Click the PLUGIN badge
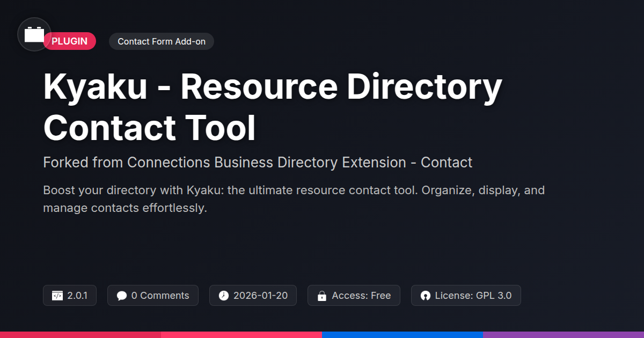The height and width of the screenshot is (338, 644). click(70, 41)
